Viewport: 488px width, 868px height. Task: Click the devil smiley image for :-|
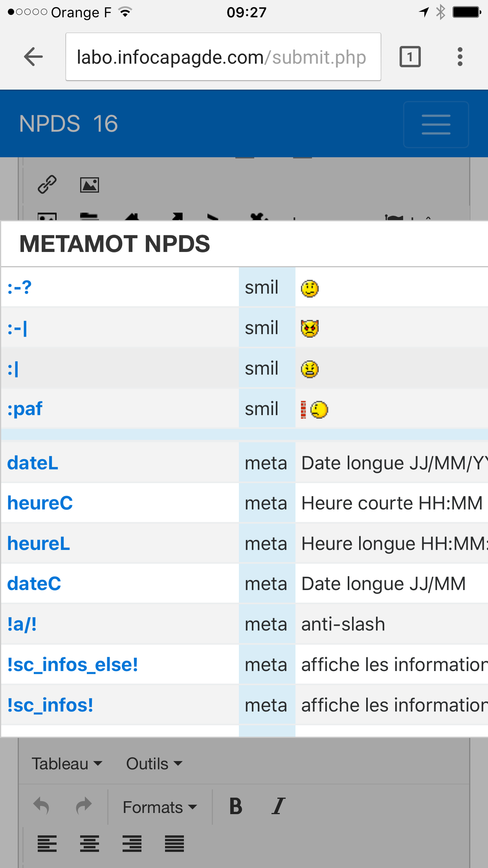click(x=310, y=329)
